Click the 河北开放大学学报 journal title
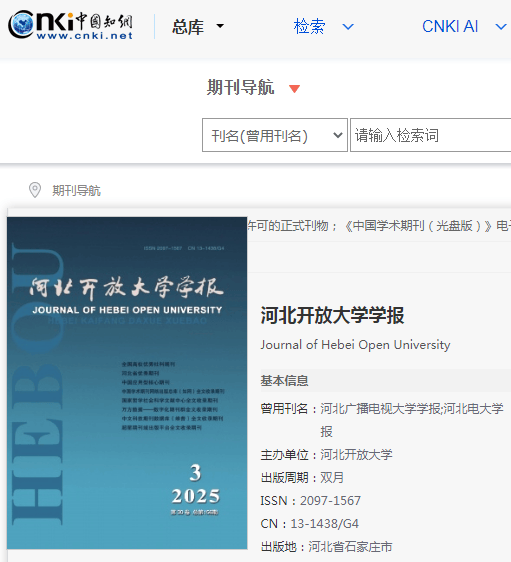This screenshot has height=562, width=511. [x=332, y=315]
